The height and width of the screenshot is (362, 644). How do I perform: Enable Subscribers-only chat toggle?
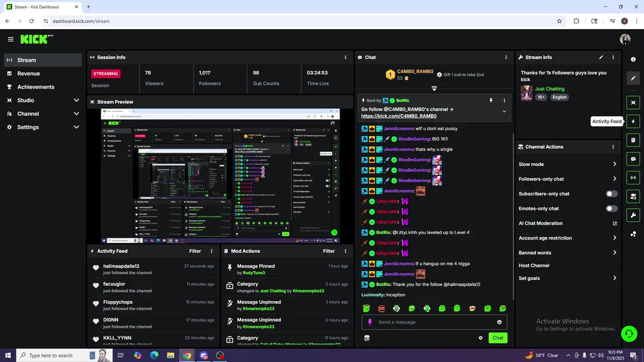coord(611,194)
